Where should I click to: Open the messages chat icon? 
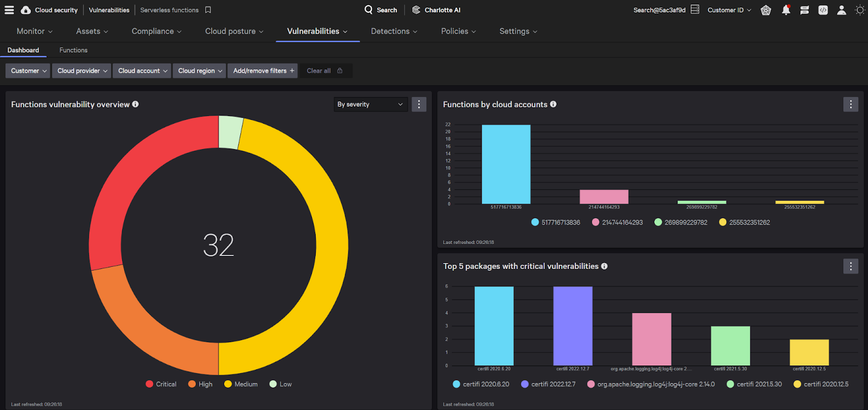[805, 10]
